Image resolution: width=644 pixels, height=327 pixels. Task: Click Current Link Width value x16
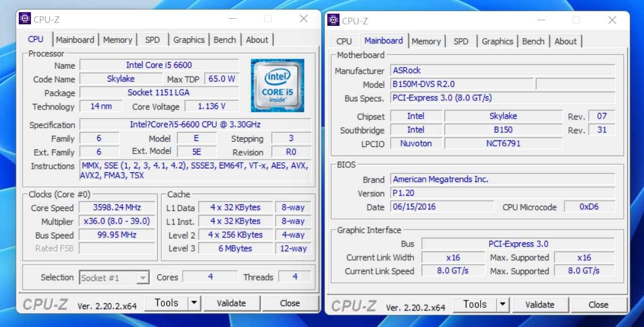[x=453, y=257]
